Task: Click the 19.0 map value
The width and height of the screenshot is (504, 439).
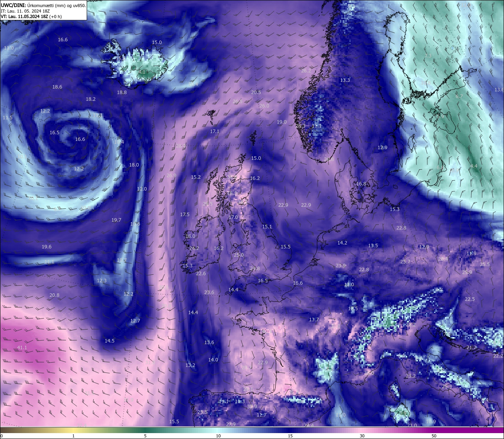Action: tap(282, 122)
